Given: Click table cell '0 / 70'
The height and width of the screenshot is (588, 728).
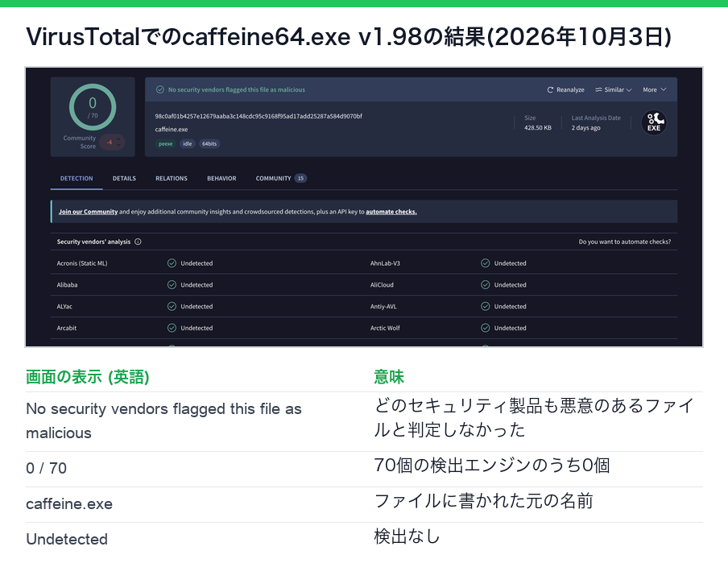Looking at the screenshot, I should (x=47, y=468).
